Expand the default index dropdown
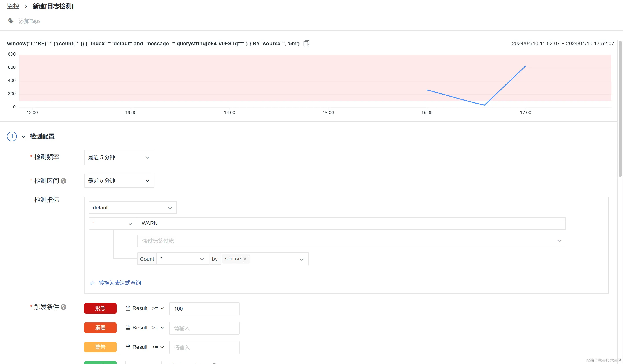623x364 pixels. [x=133, y=208]
